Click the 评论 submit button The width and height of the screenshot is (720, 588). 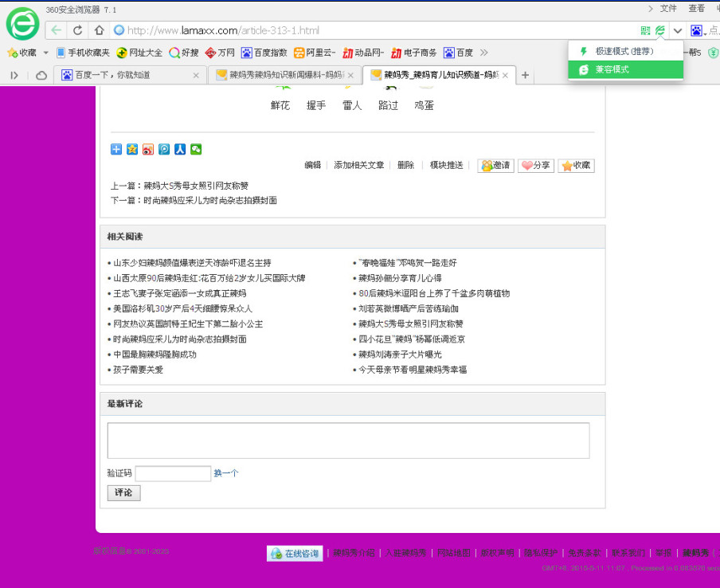click(x=123, y=493)
